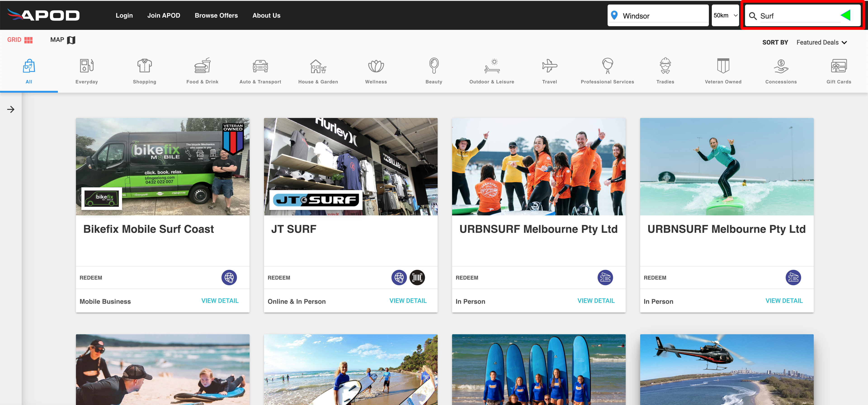Click the bikefix small logo overlay
The image size is (868, 405).
(101, 198)
